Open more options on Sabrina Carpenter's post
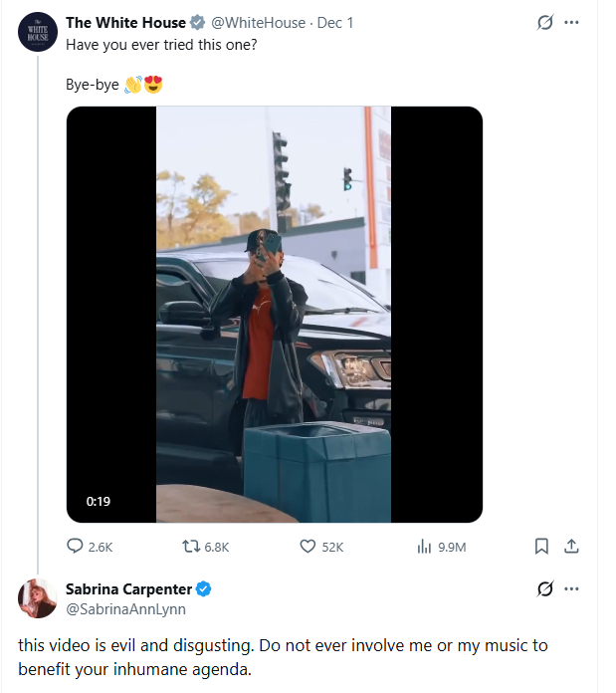Screen dimensions: 616x693 click(571, 589)
